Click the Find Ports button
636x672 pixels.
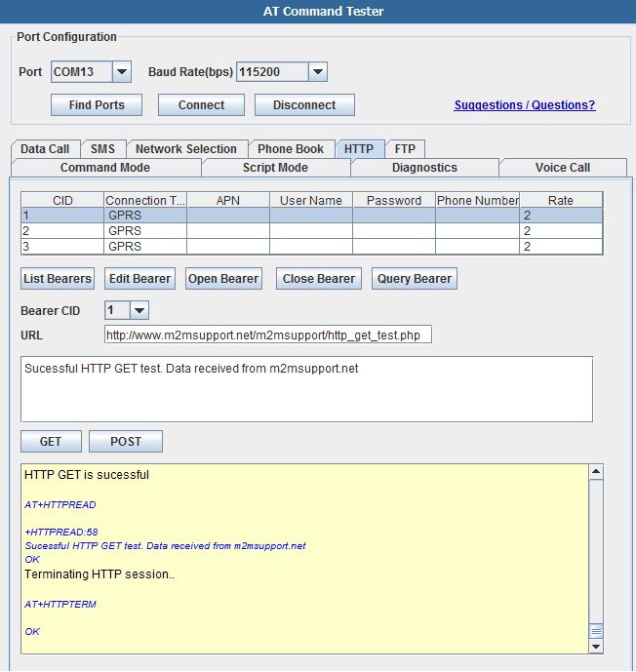pyautogui.click(x=97, y=105)
